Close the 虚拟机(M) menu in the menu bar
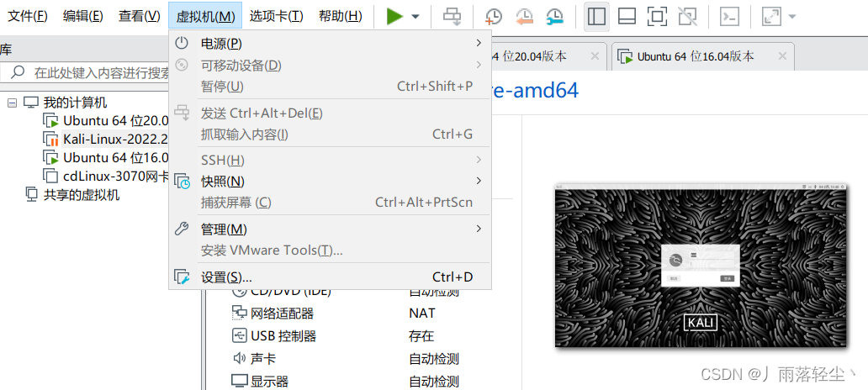This screenshot has height=390, width=868. coord(205,16)
